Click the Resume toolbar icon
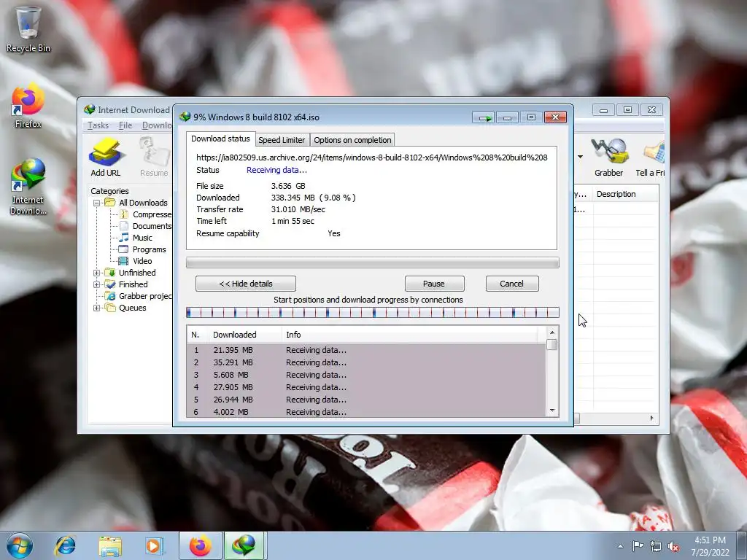The image size is (747, 560). (154, 157)
